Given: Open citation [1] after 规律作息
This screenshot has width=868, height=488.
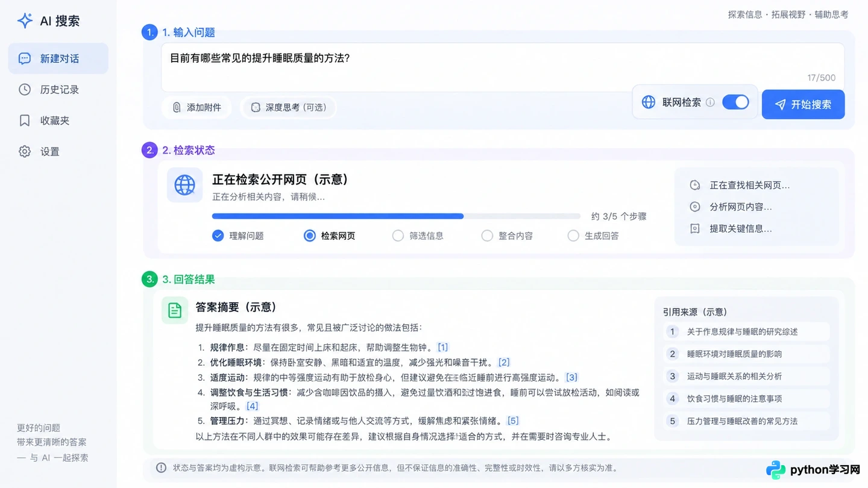Looking at the screenshot, I should (x=443, y=347).
